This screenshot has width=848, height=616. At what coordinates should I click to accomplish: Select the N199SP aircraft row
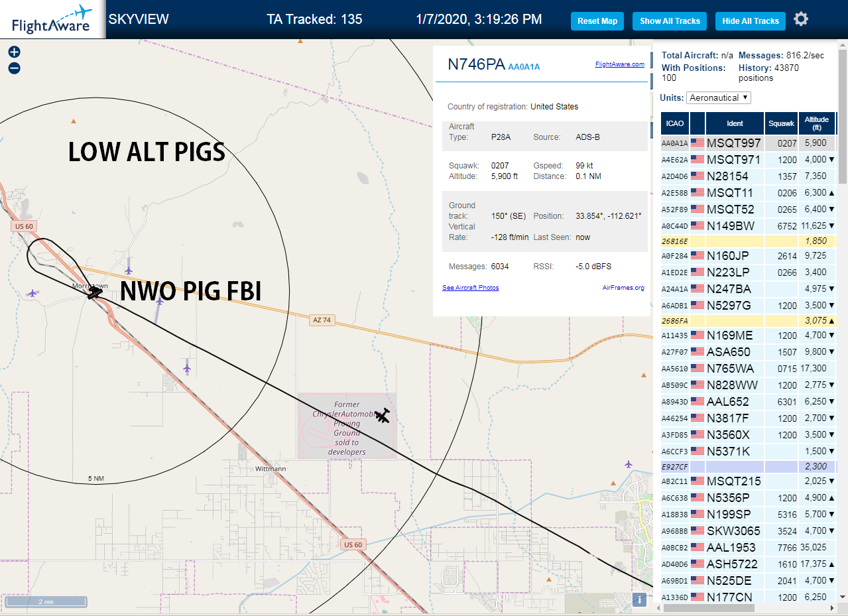[x=748, y=515]
